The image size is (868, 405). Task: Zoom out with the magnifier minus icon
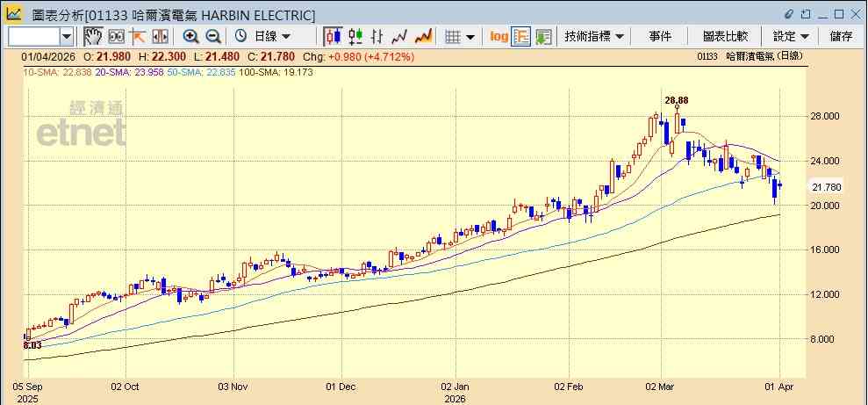(213, 37)
